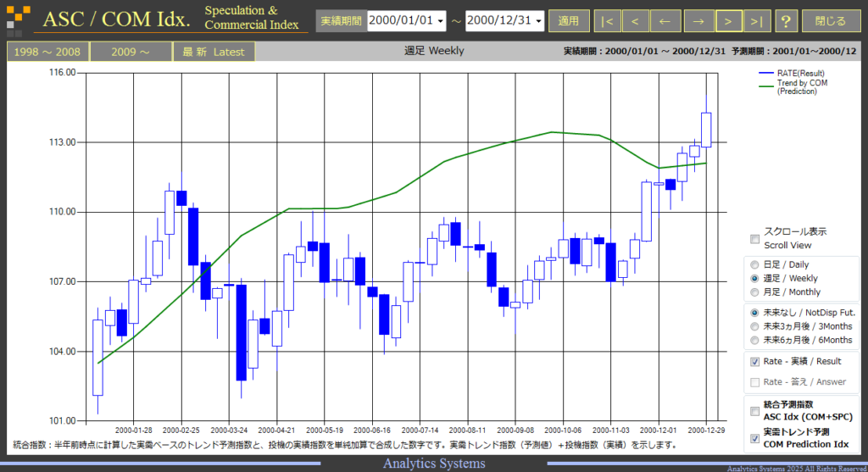Click the > step-forward navigation button
Screen dimensions: 868x472
[x=728, y=21]
